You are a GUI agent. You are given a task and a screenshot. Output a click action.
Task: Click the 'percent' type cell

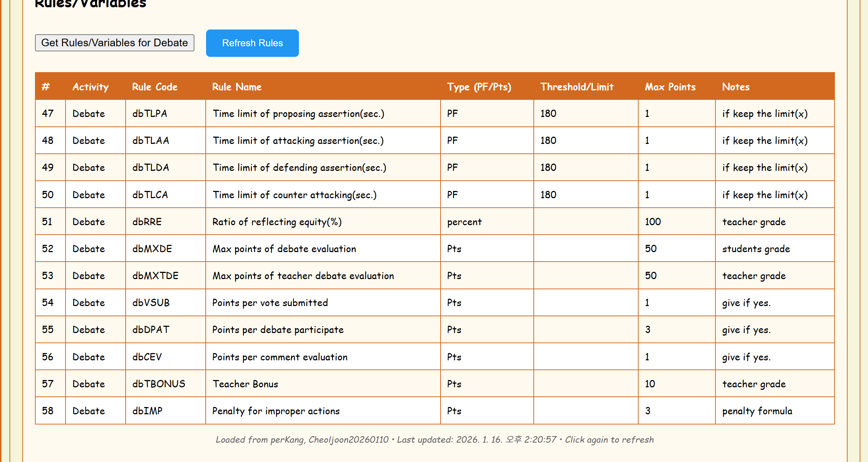464,222
